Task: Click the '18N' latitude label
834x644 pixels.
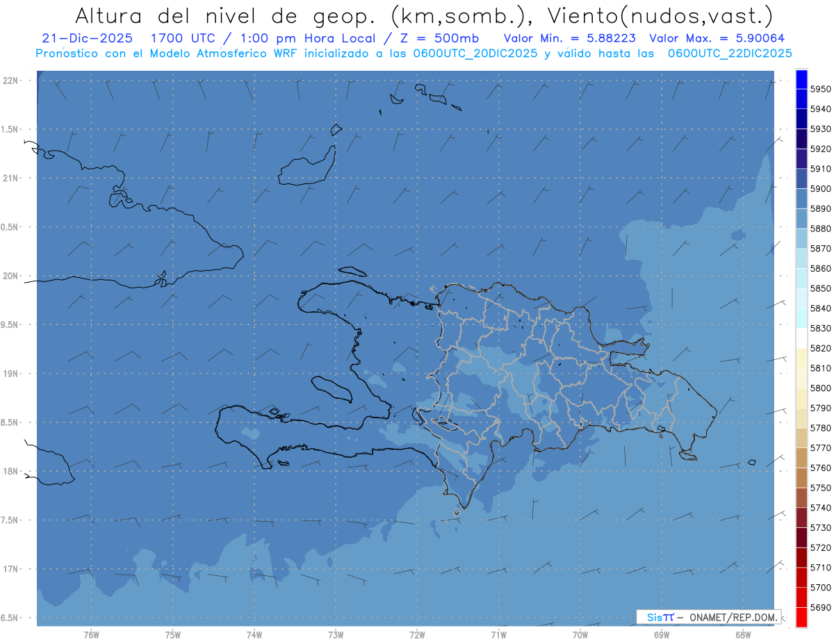Action: [x=12, y=471]
